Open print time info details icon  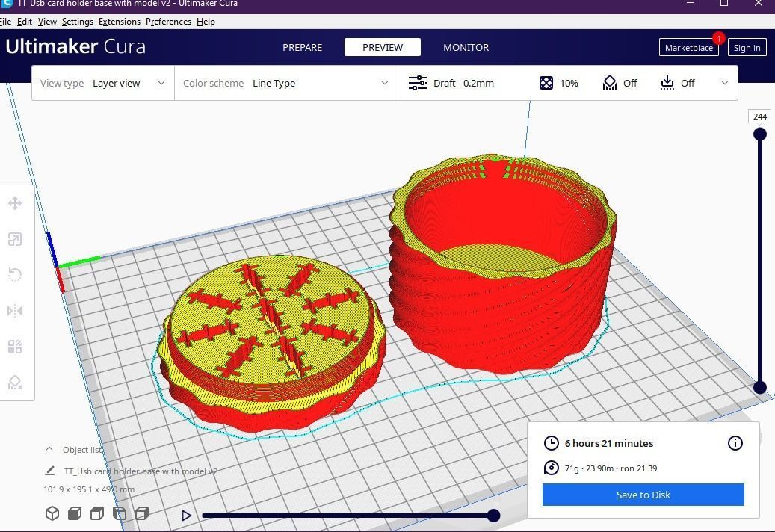click(735, 443)
